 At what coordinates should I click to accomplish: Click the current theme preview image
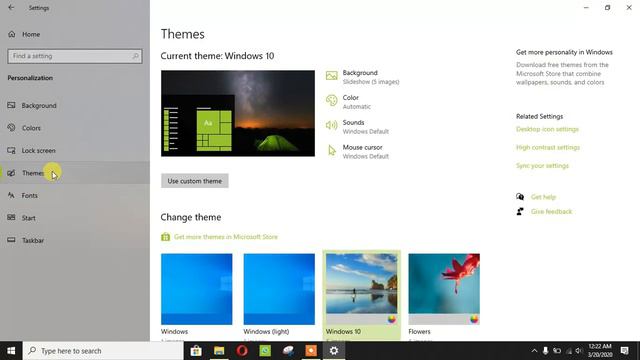[x=238, y=113]
